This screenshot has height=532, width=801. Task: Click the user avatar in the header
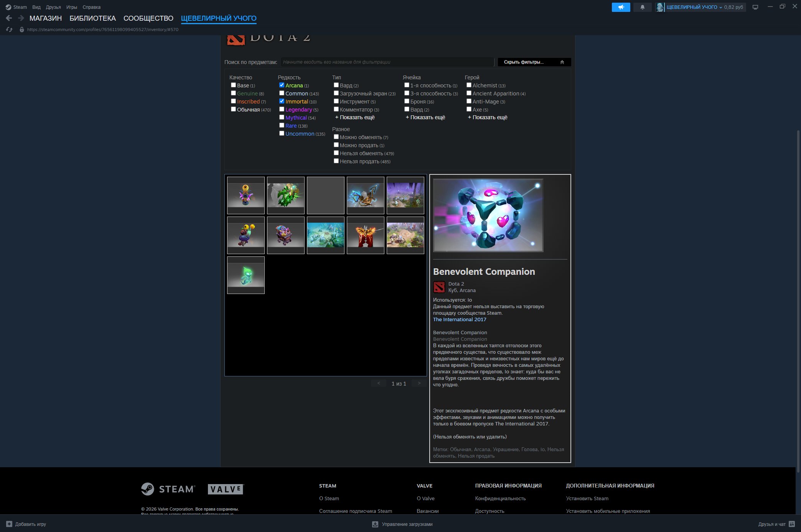coord(660,7)
